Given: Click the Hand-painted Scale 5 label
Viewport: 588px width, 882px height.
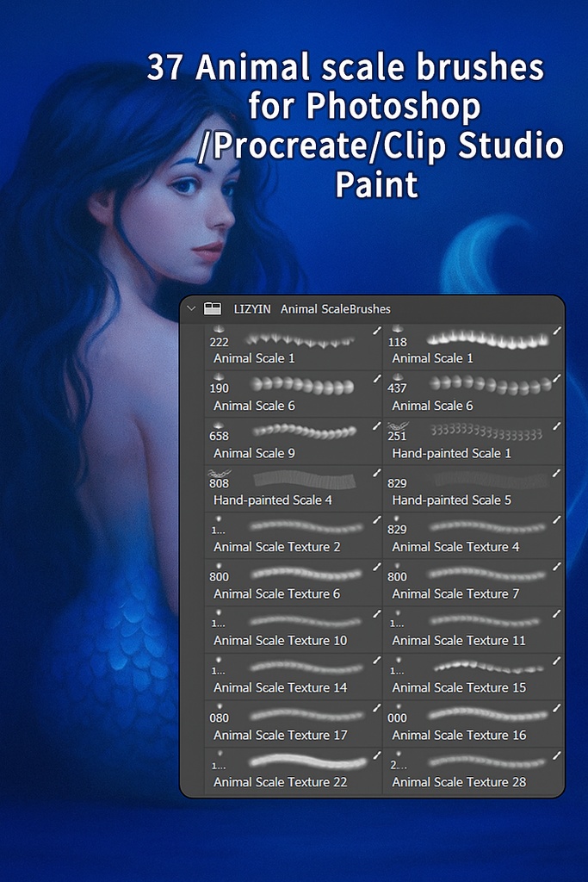Looking at the screenshot, I should (x=452, y=500).
